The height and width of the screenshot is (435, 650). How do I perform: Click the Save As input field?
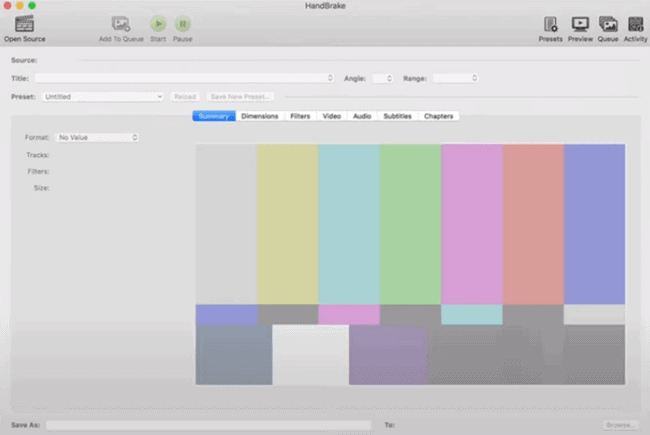coord(209,425)
